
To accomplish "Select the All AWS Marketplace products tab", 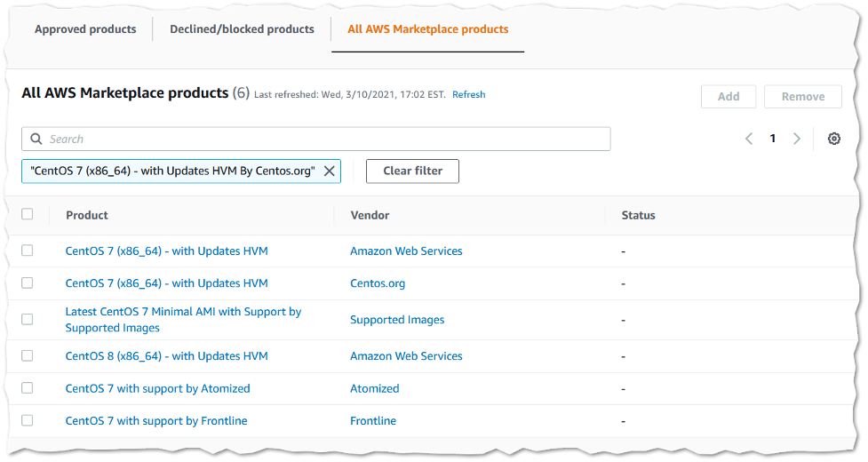I will (x=427, y=29).
